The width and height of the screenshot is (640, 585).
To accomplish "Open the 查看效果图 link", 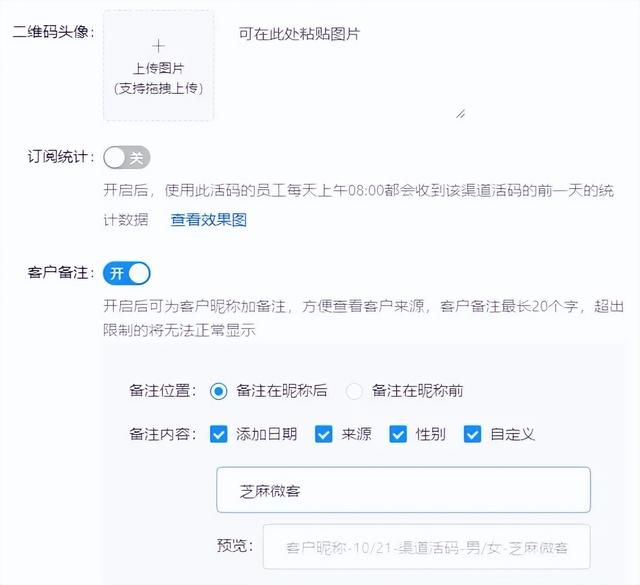I will click(208, 220).
